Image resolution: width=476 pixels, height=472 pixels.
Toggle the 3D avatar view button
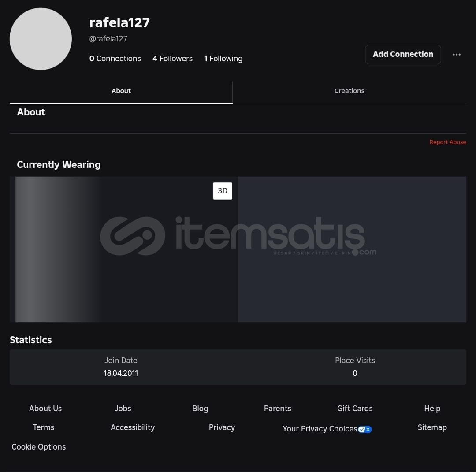tap(223, 191)
